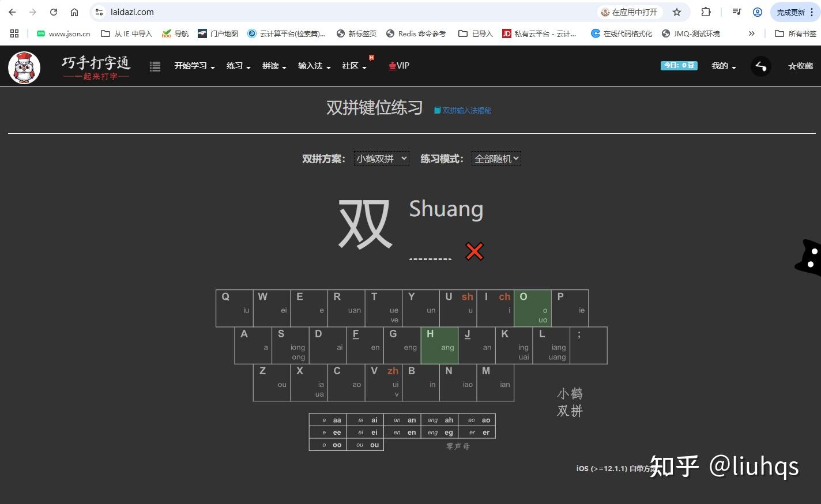Open the list menu icon in navbar

(155, 67)
